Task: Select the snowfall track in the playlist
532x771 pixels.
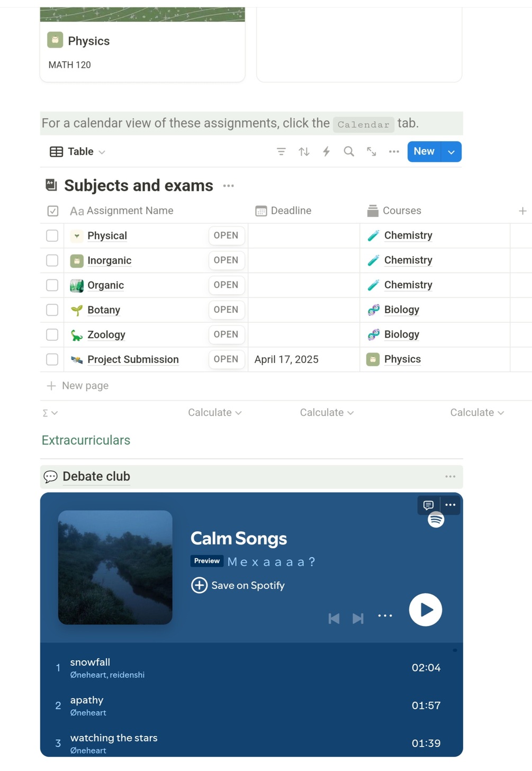Action: click(x=91, y=662)
